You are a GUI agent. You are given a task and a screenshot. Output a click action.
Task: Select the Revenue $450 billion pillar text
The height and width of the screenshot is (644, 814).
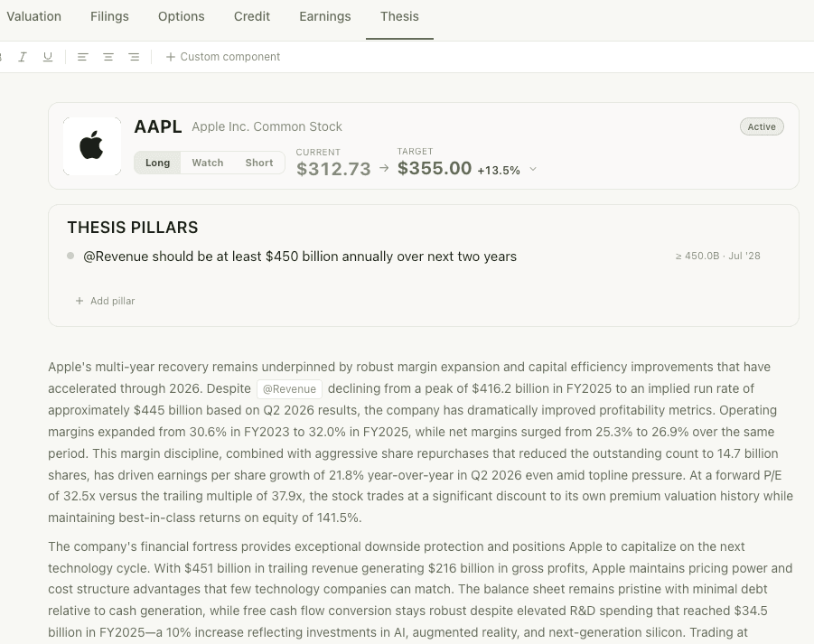pyautogui.click(x=300, y=257)
